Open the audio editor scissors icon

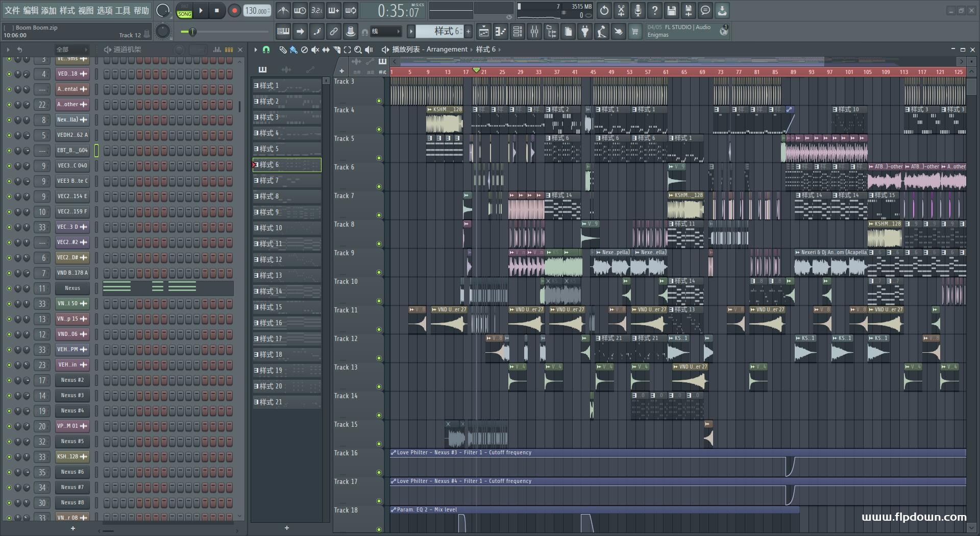pyautogui.click(x=621, y=10)
